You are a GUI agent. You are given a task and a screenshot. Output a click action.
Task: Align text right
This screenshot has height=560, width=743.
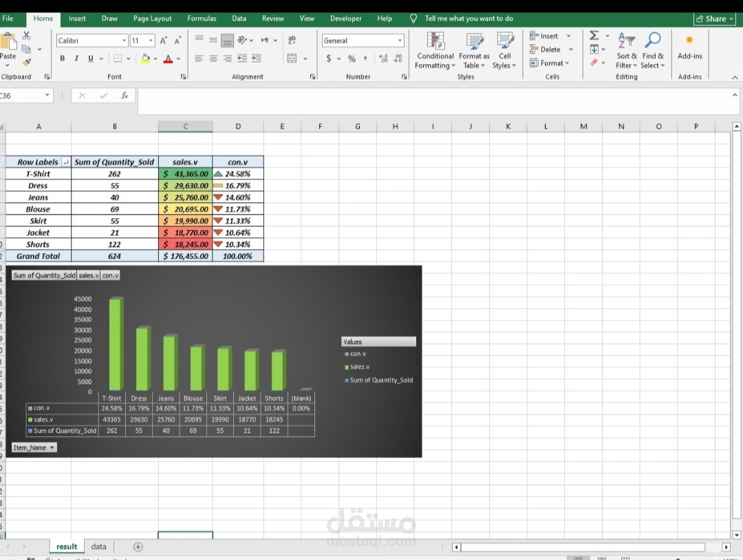click(x=228, y=58)
